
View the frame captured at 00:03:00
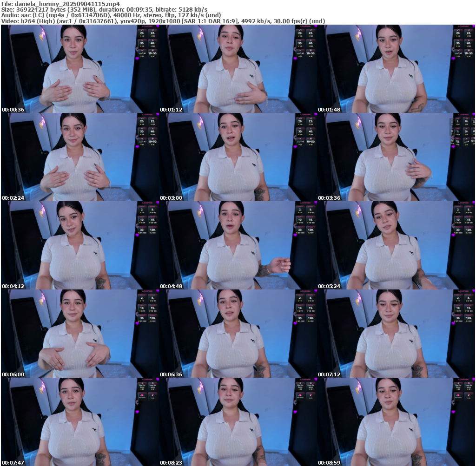pos(238,157)
